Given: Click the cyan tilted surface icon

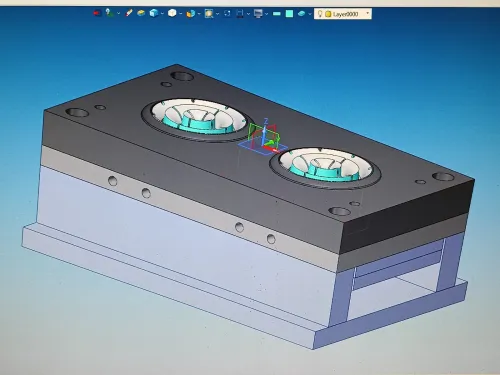Looking at the screenshot, I should click(301, 14).
